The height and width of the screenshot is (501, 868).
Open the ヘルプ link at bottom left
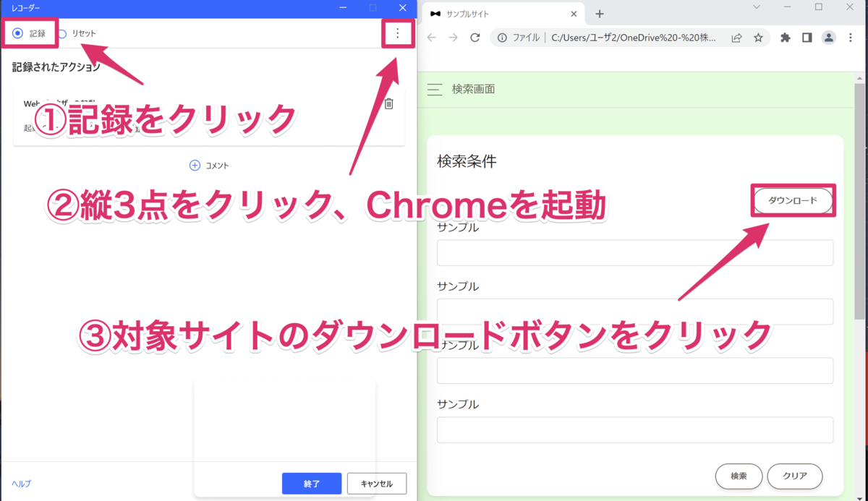(21, 484)
